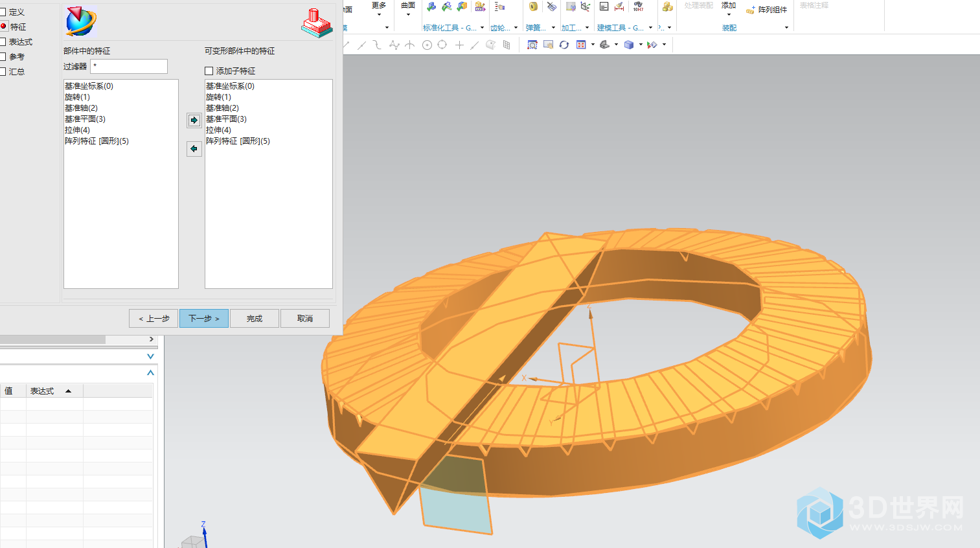Check the 添加子特征 checkbox
This screenshot has width=980, height=548.
pyautogui.click(x=209, y=71)
